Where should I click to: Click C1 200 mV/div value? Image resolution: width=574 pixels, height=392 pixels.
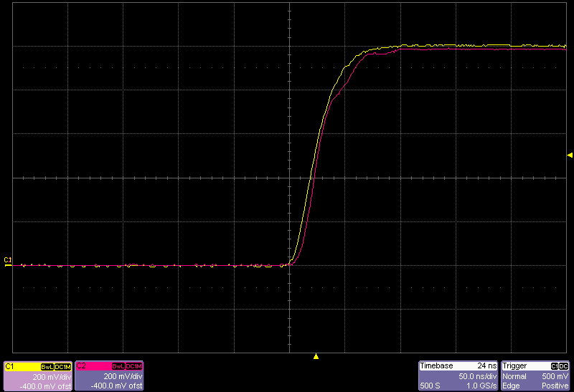tap(52, 377)
